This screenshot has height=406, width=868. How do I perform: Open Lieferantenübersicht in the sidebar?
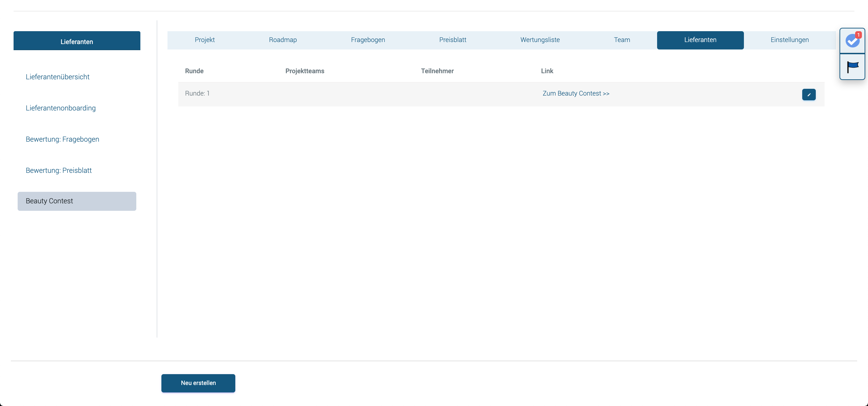tap(58, 77)
